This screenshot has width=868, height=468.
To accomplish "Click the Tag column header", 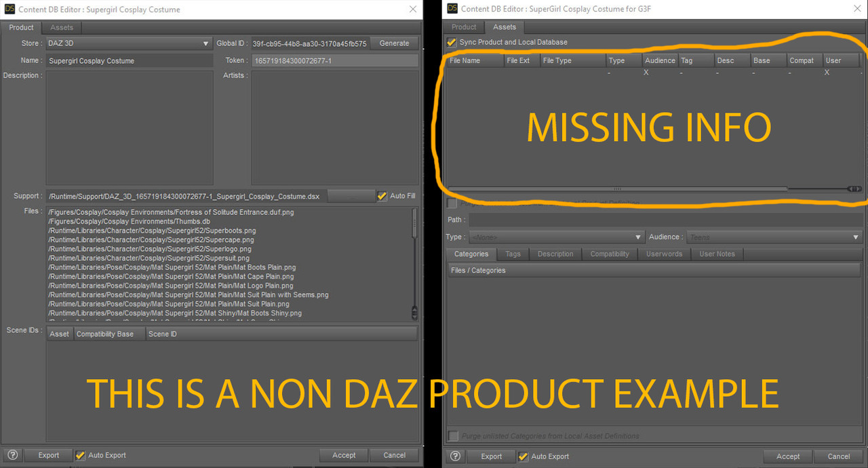I will (x=696, y=60).
